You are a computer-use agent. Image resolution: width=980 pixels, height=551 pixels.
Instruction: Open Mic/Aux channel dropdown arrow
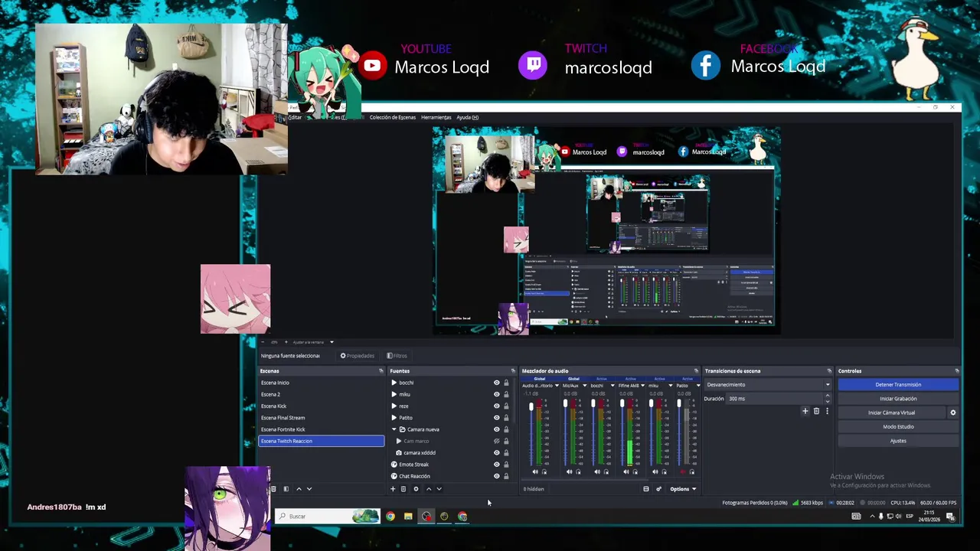click(584, 386)
